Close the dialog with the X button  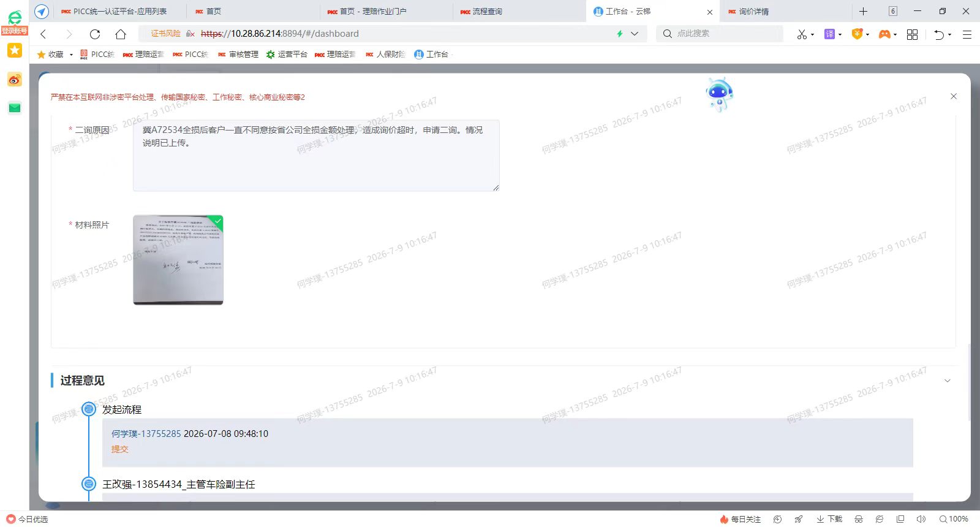pyautogui.click(x=954, y=96)
